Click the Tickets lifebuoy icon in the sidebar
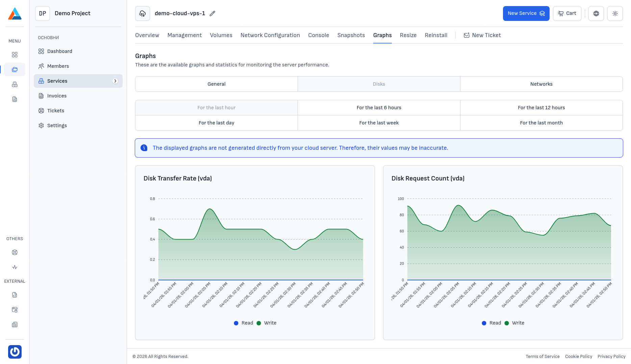Viewport: 631px width, 364px height. tap(41, 111)
